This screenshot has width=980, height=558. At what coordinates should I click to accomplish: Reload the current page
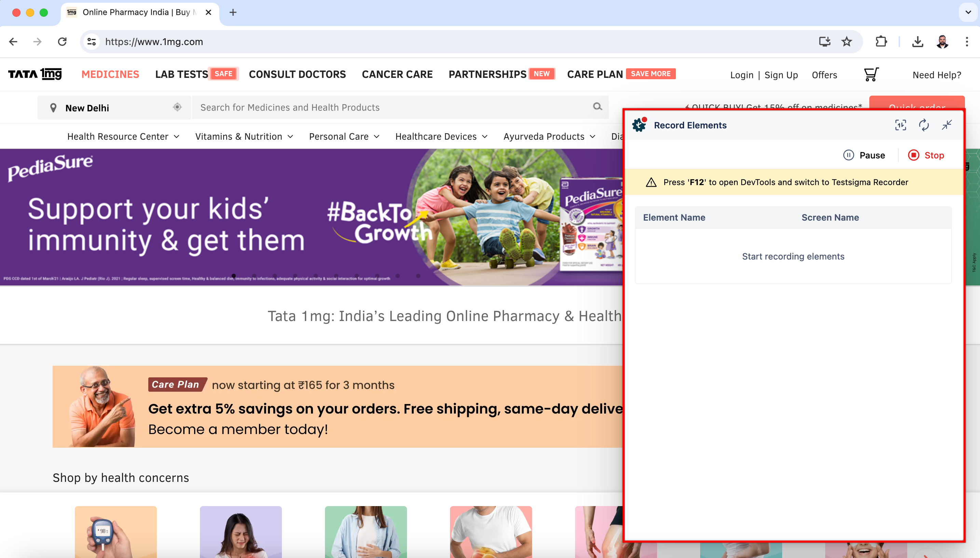[x=62, y=42]
